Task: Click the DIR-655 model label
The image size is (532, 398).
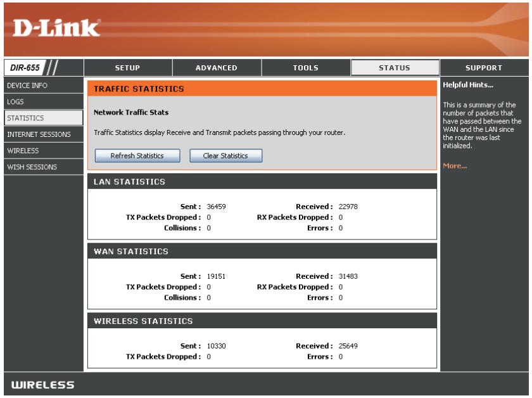Action: pos(25,68)
